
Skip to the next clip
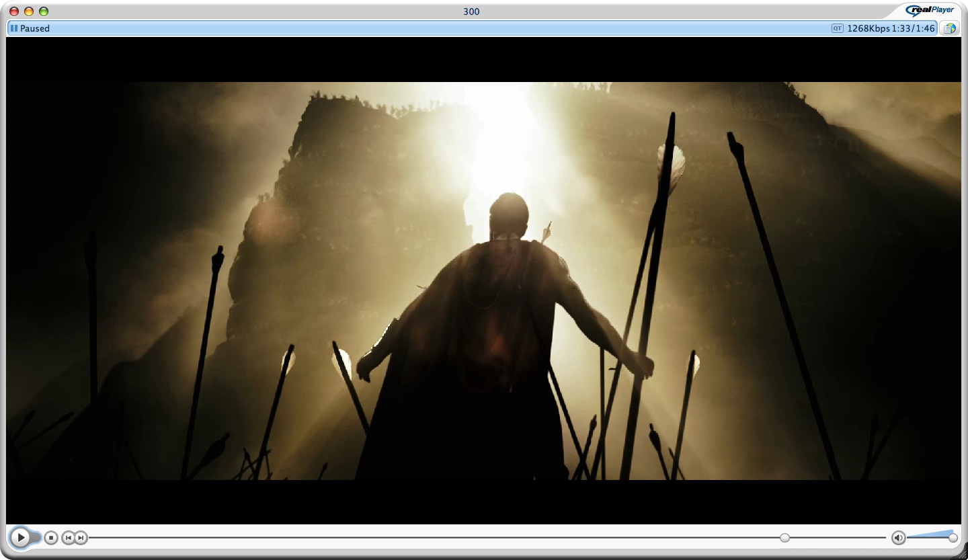[81, 538]
